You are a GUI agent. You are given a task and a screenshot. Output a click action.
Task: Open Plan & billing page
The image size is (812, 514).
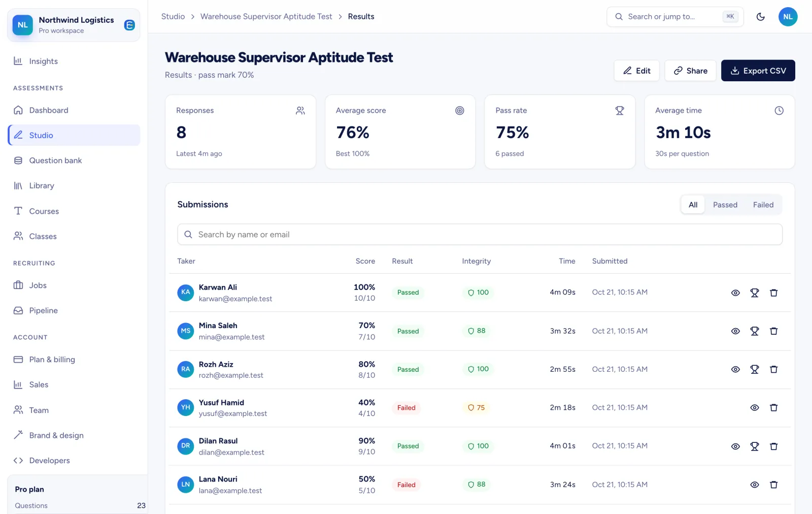point(74,360)
